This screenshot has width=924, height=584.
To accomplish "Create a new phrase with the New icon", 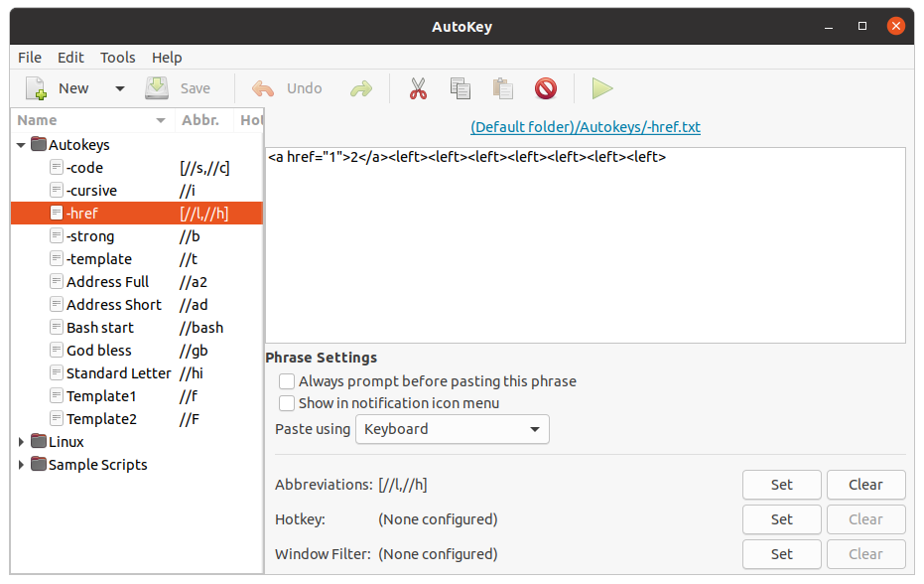I will tap(36, 87).
